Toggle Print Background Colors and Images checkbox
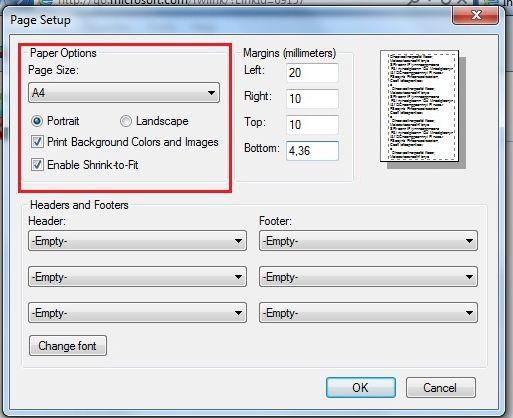The width and height of the screenshot is (513, 418). coord(37,142)
